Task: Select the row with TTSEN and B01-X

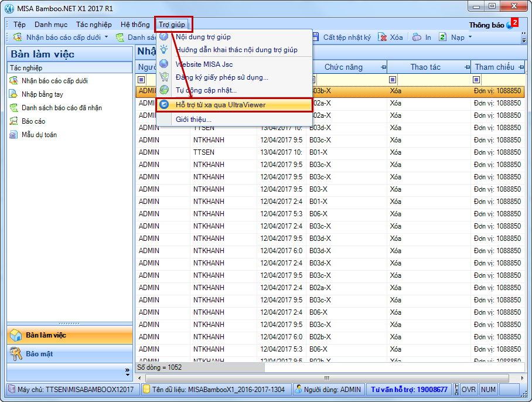Action: [330, 152]
